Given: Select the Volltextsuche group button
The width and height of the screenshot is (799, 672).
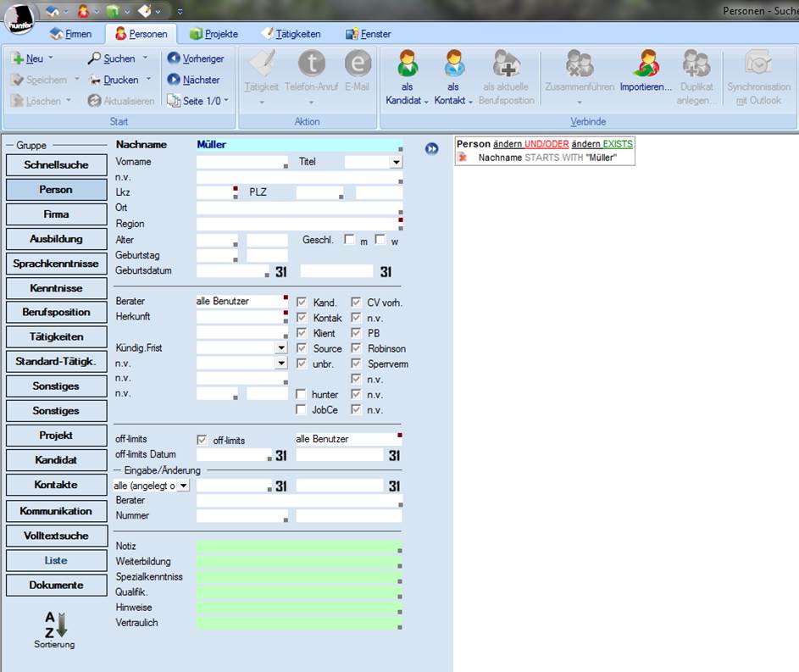Looking at the screenshot, I should click(x=54, y=536).
